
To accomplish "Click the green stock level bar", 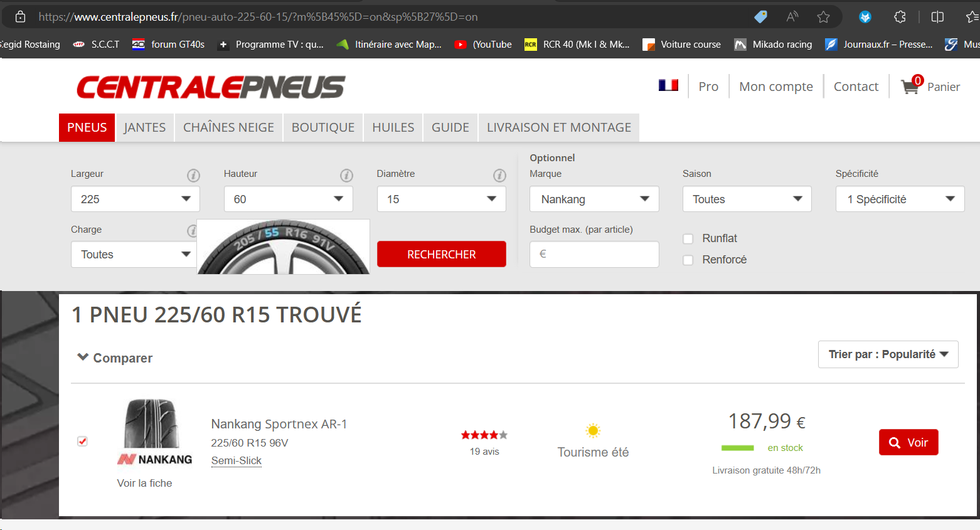I will click(738, 448).
